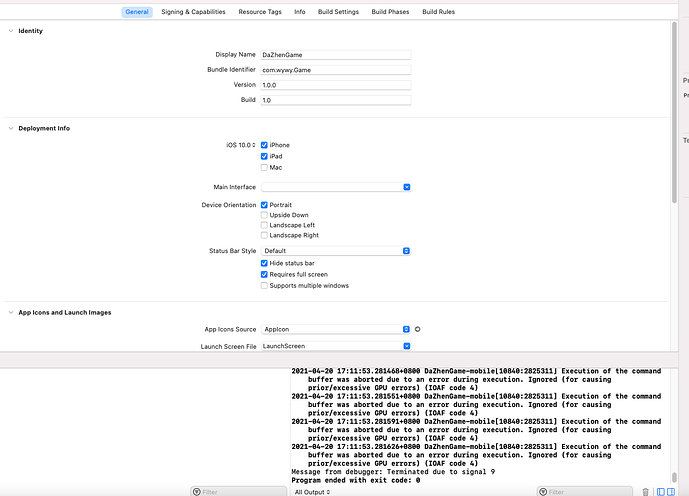
Task: Open the Info tab
Action: 300,12
